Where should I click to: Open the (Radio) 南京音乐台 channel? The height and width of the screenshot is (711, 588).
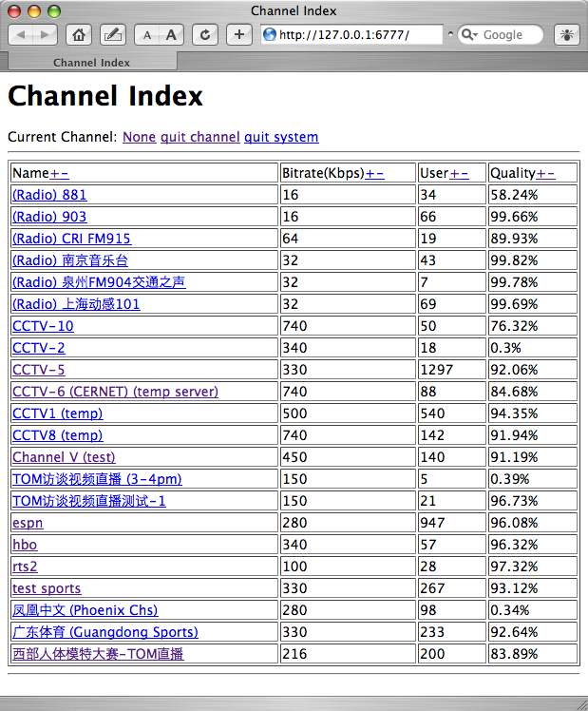coord(70,260)
